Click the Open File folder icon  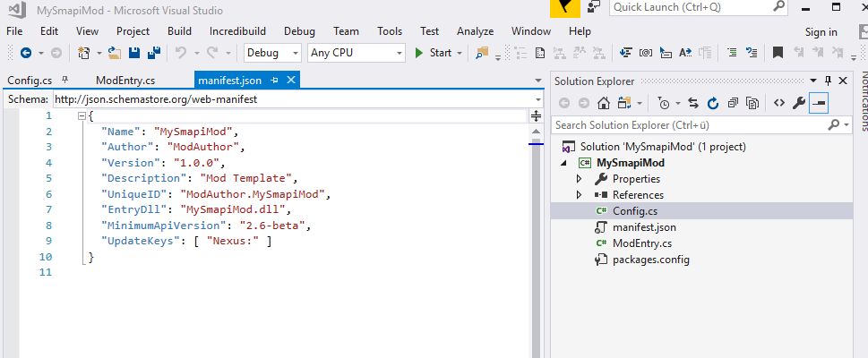tap(114, 53)
